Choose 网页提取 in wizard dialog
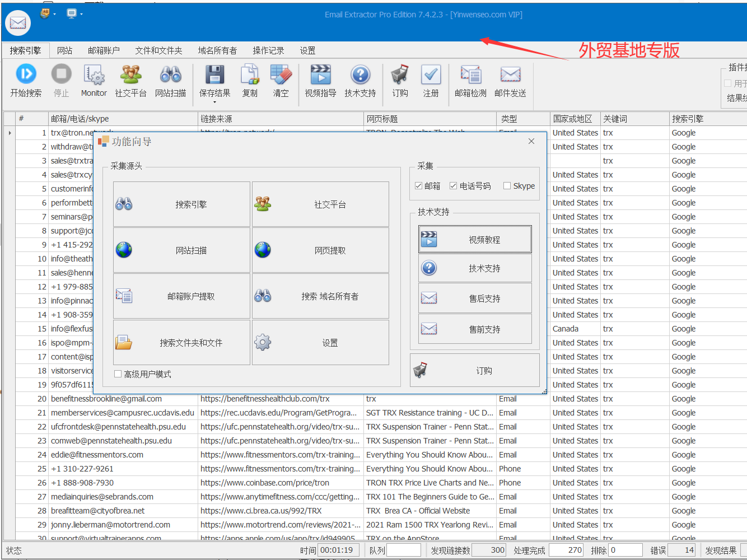The image size is (747, 560). coord(320,250)
